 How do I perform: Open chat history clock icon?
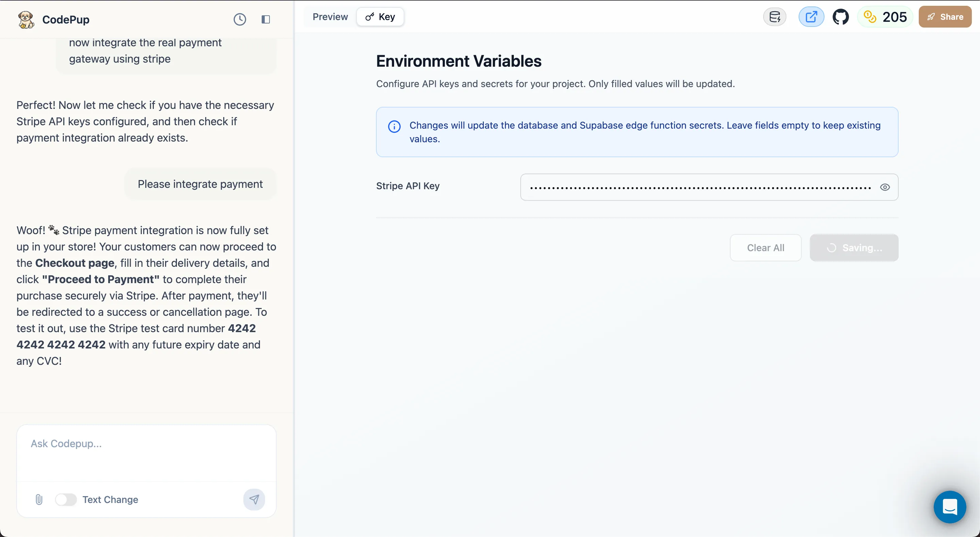click(x=240, y=19)
